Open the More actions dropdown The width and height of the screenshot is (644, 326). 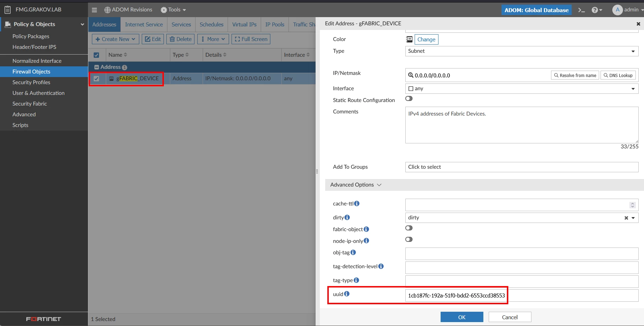point(213,39)
